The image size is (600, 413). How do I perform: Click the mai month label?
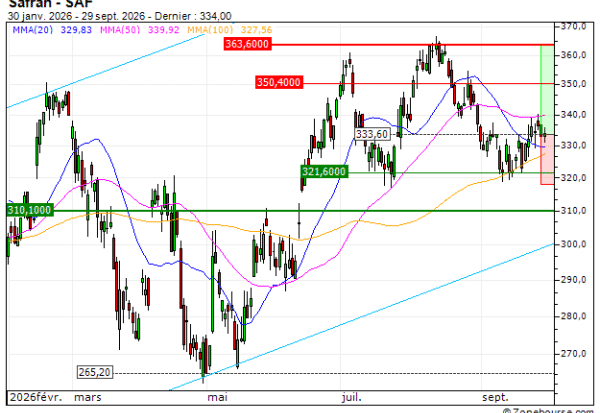click(x=217, y=397)
